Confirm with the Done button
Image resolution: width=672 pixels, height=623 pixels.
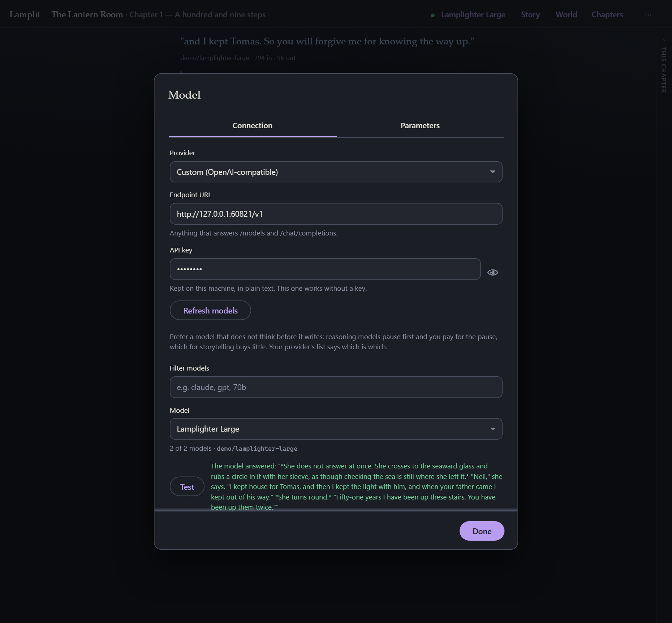tap(482, 531)
